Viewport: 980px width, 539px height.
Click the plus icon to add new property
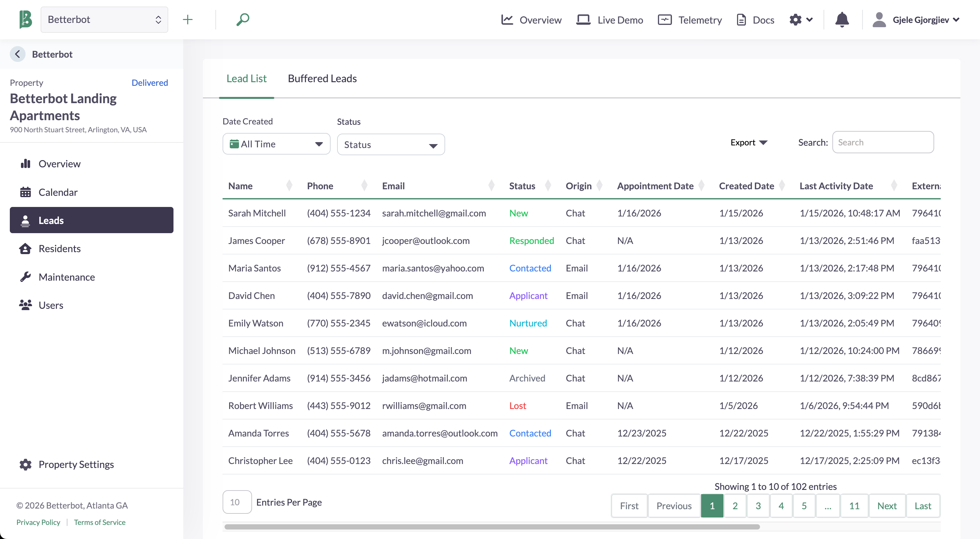[188, 19]
